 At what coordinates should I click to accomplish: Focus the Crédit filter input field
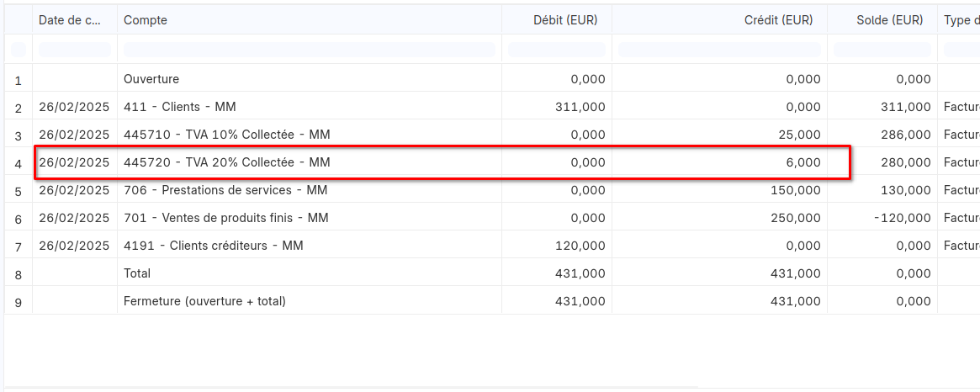(719, 50)
